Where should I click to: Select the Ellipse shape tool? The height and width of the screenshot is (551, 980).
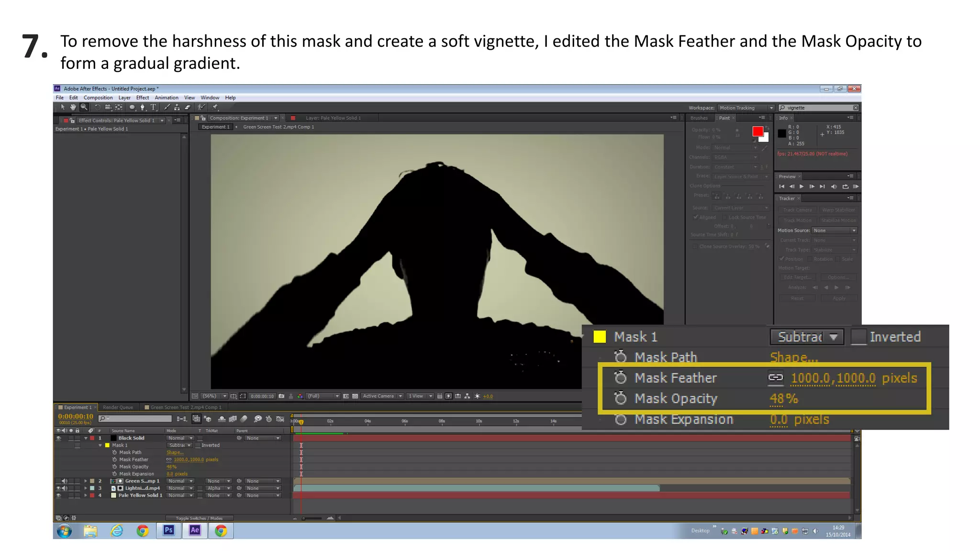[132, 108]
